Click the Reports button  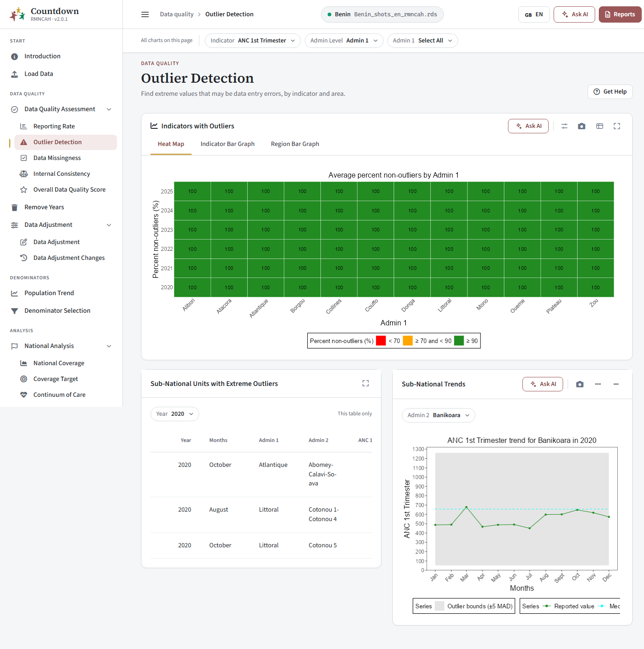tap(620, 14)
